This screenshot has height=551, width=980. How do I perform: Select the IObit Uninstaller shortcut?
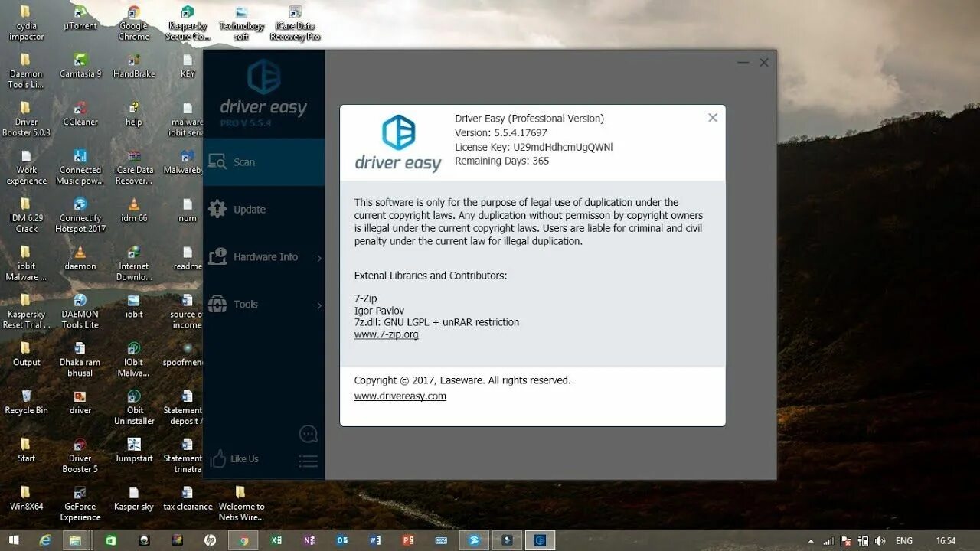click(x=134, y=407)
